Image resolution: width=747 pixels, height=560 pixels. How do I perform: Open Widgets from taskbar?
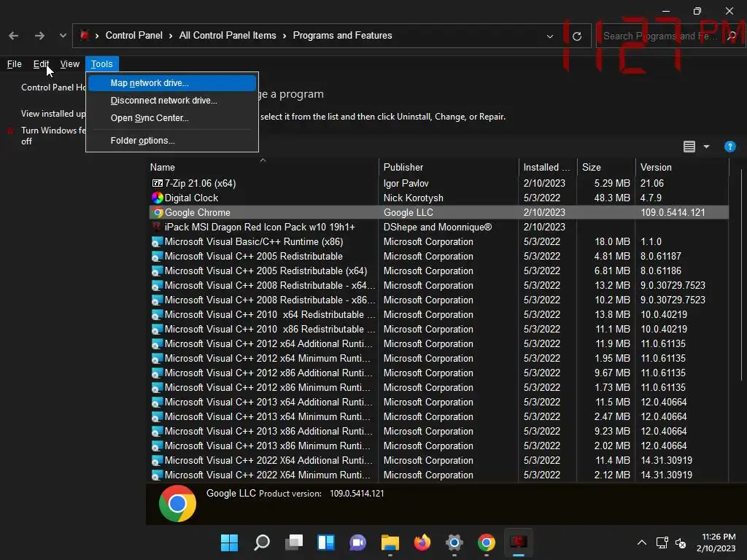point(326,542)
